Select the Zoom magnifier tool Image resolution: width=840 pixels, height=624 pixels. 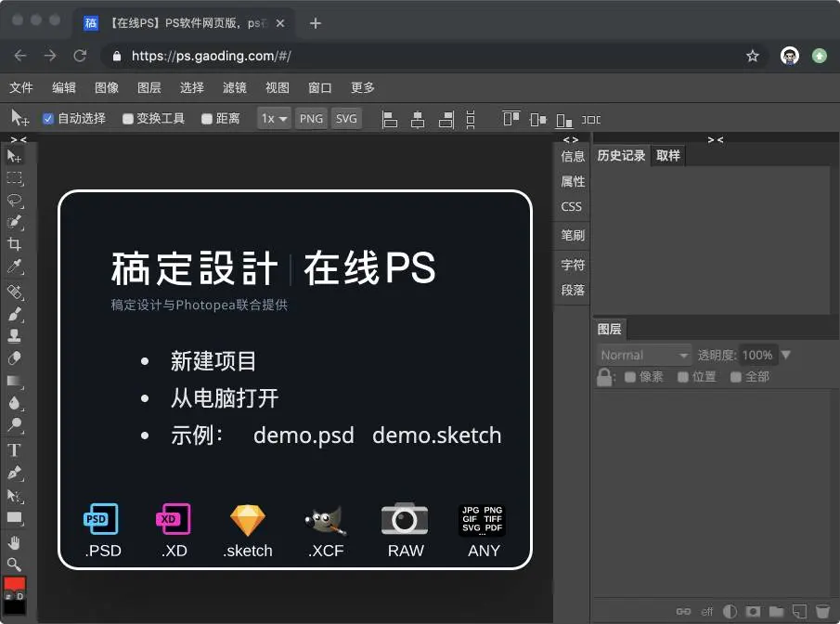coord(15,565)
